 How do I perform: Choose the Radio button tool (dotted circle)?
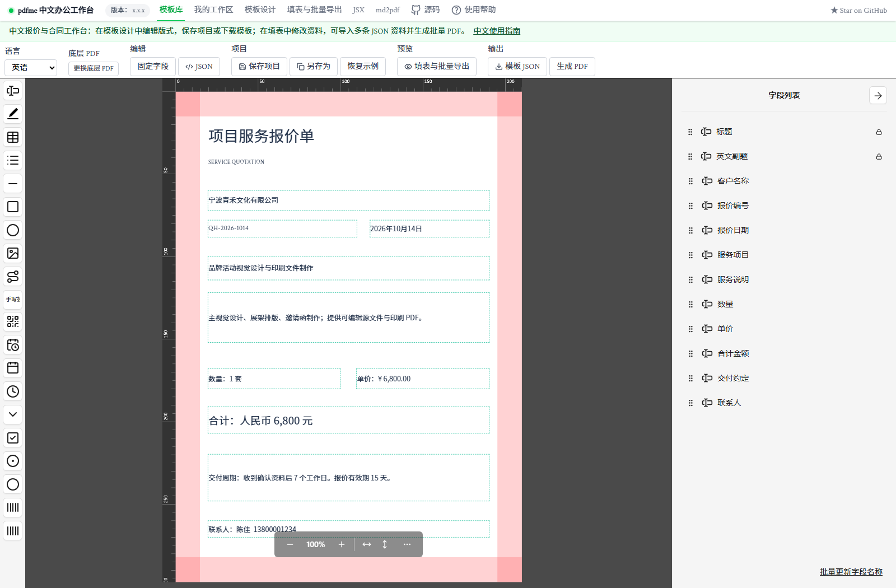pyautogui.click(x=13, y=461)
